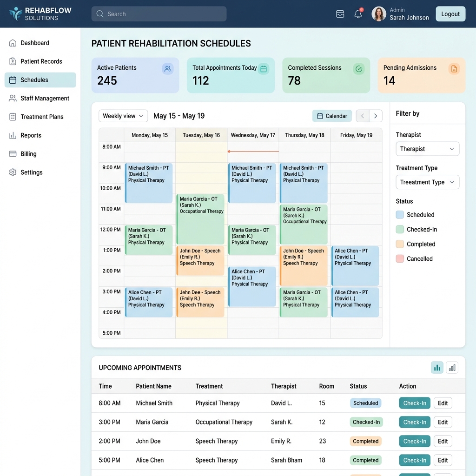Toggle the Checked-In status filter

tap(400, 230)
